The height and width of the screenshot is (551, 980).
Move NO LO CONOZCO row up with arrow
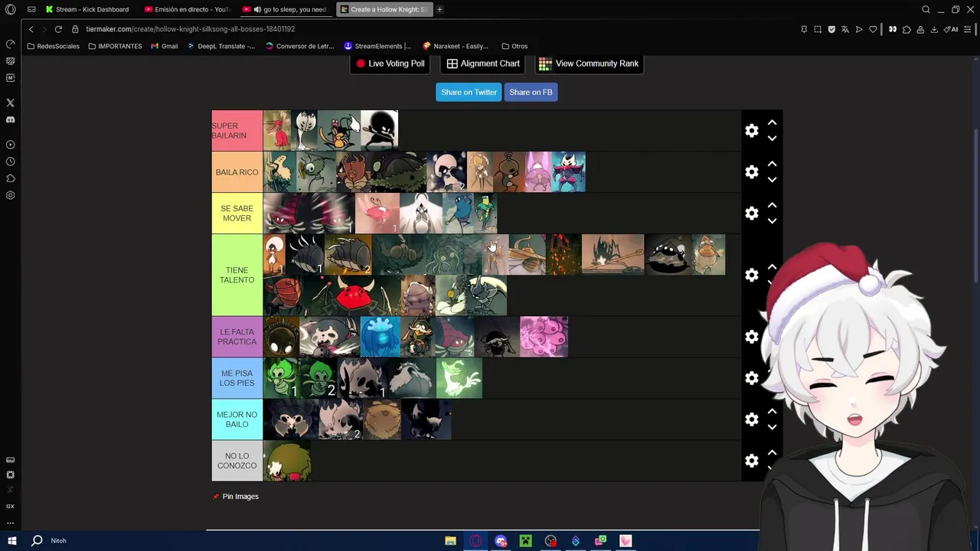click(772, 452)
